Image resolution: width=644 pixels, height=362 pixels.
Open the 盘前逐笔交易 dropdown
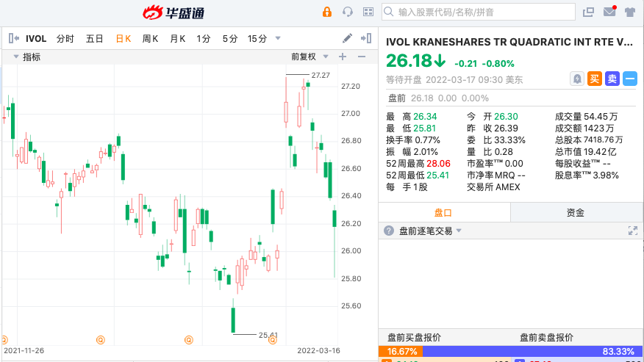(x=430, y=231)
